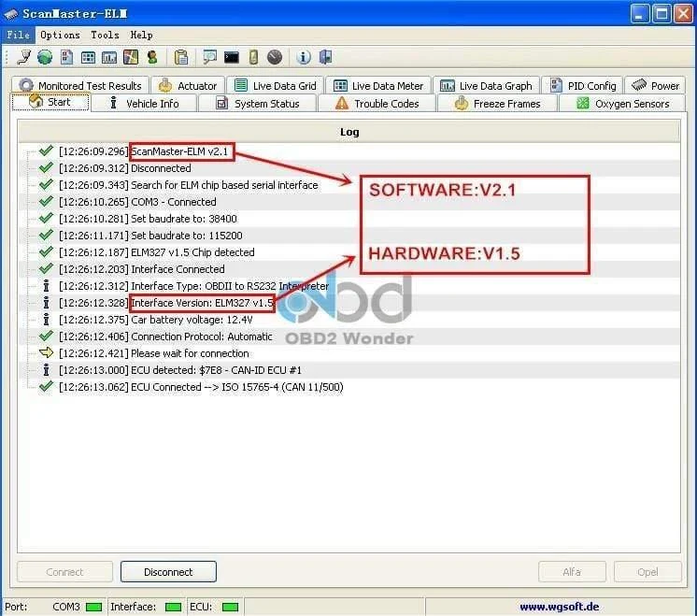Open the System Status tab
This screenshot has width=697, height=616.
coord(258,103)
